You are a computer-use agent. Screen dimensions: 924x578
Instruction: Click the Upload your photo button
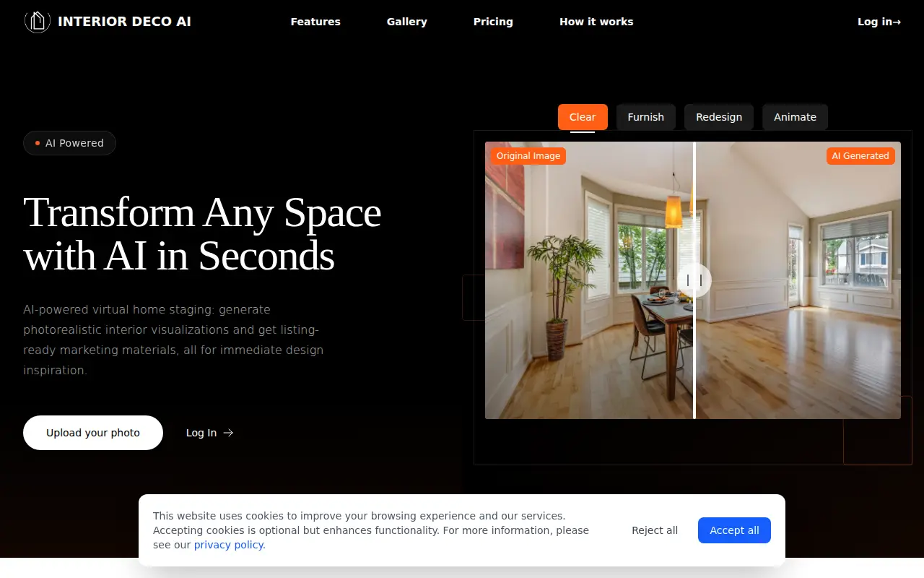(93, 433)
